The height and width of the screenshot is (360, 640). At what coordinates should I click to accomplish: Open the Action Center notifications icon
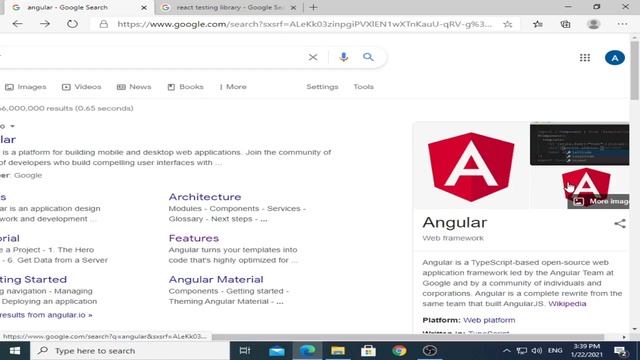click(x=620, y=351)
